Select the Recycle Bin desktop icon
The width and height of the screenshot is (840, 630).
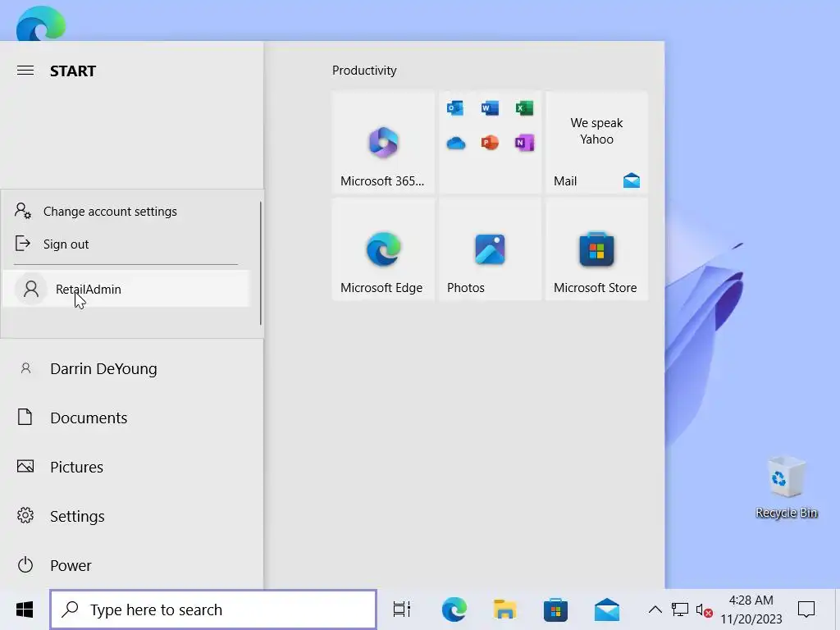786,487
